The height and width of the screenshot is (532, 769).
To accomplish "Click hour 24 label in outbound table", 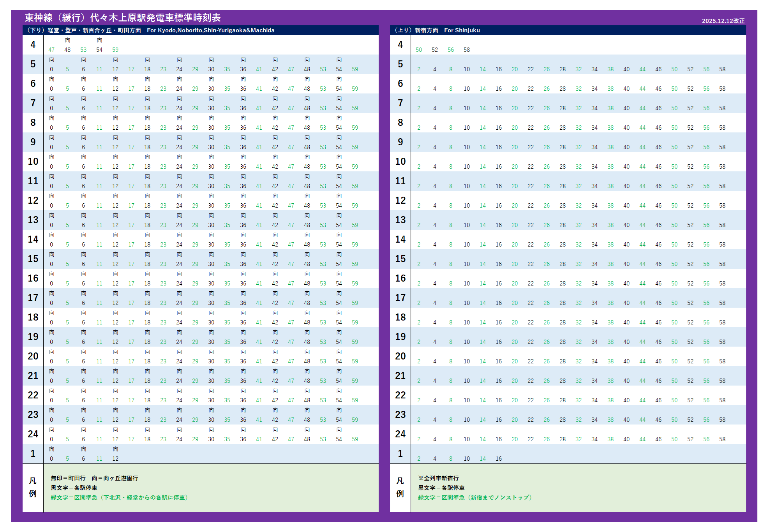I will [x=33, y=434].
